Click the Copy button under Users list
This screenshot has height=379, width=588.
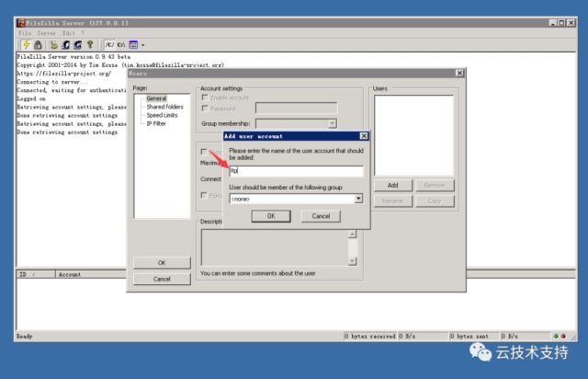point(435,201)
